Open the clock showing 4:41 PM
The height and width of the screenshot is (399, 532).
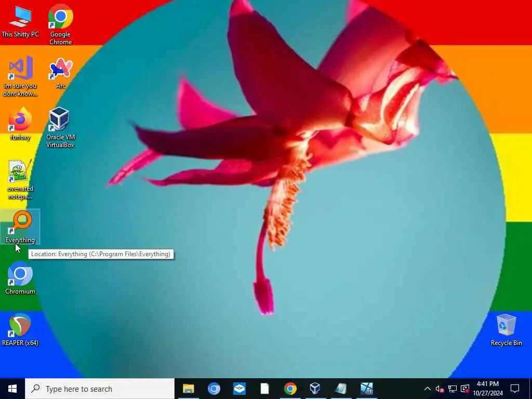[x=487, y=389]
